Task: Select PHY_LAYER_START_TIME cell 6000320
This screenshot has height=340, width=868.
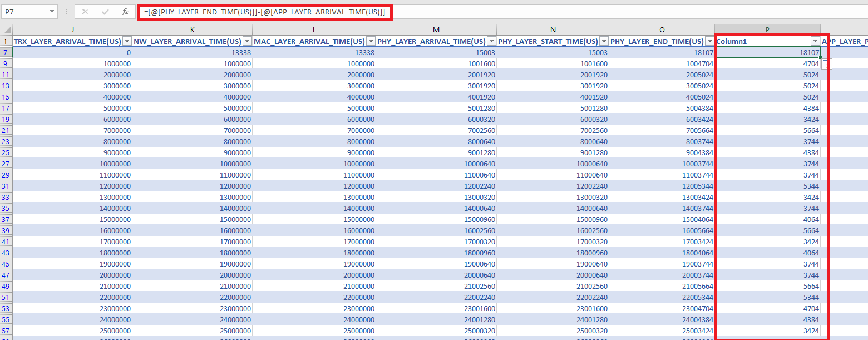Action: [x=553, y=119]
